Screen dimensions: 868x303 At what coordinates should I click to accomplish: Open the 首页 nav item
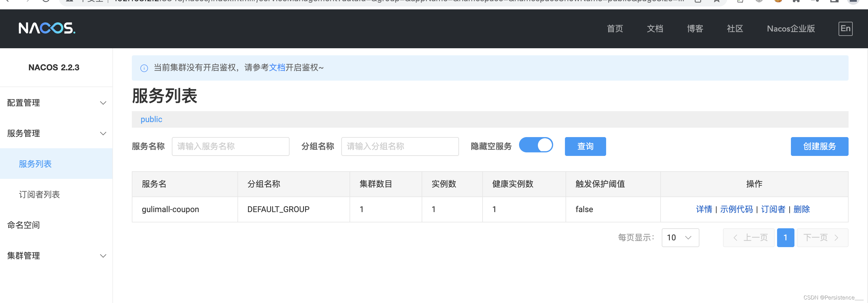615,29
